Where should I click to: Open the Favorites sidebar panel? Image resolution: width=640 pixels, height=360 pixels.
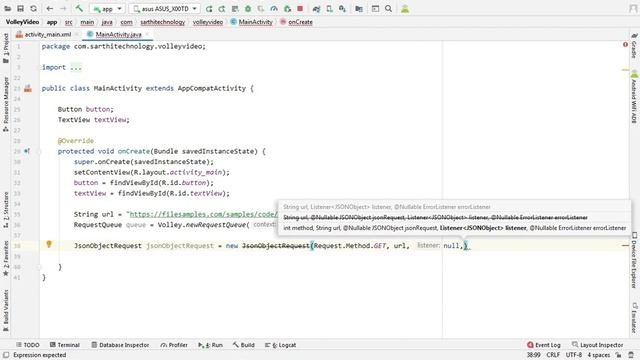click(6, 258)
